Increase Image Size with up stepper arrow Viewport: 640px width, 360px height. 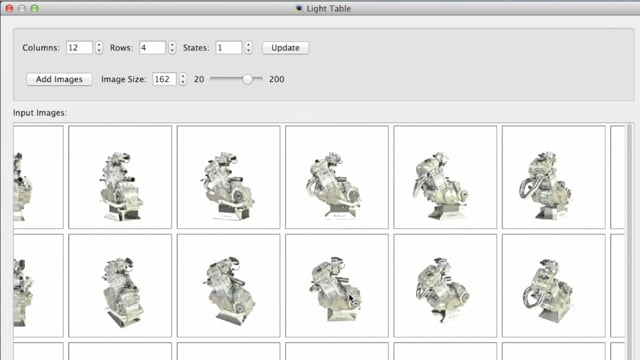point(182,76)
